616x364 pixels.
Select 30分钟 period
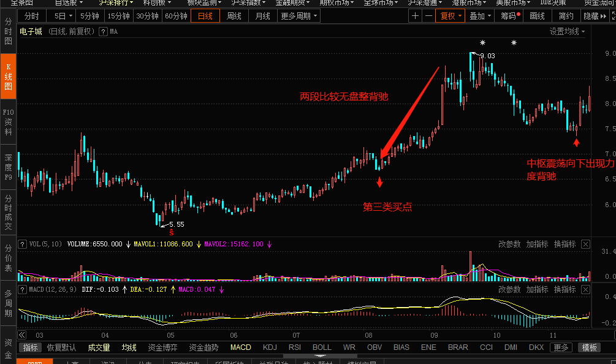[x=147, y=16]
